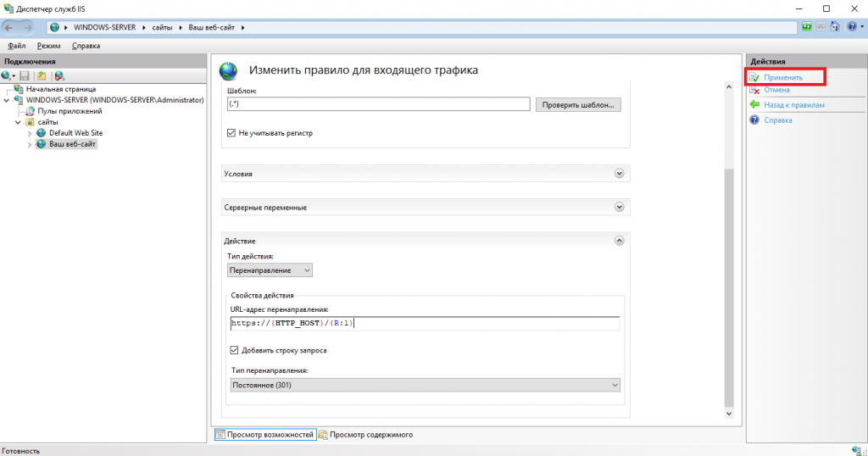Click the blue question icon beside Справка
868x456 pixels.
pos(754,120)
